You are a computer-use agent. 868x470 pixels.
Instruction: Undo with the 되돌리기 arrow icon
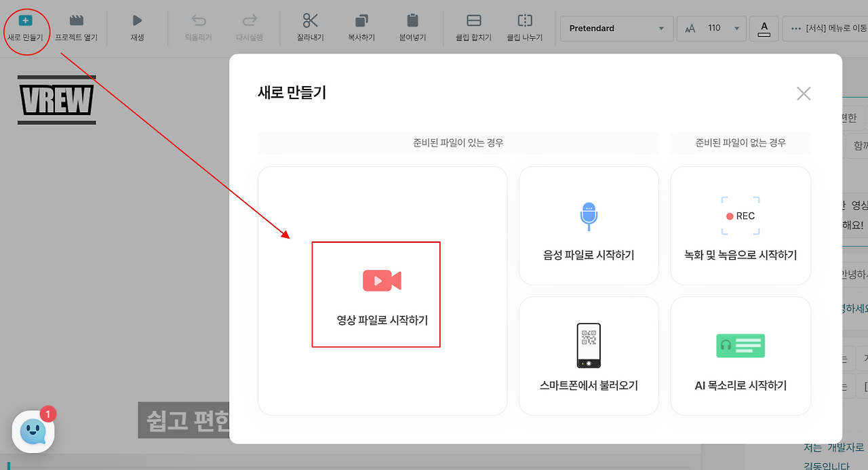pos(199,21)
